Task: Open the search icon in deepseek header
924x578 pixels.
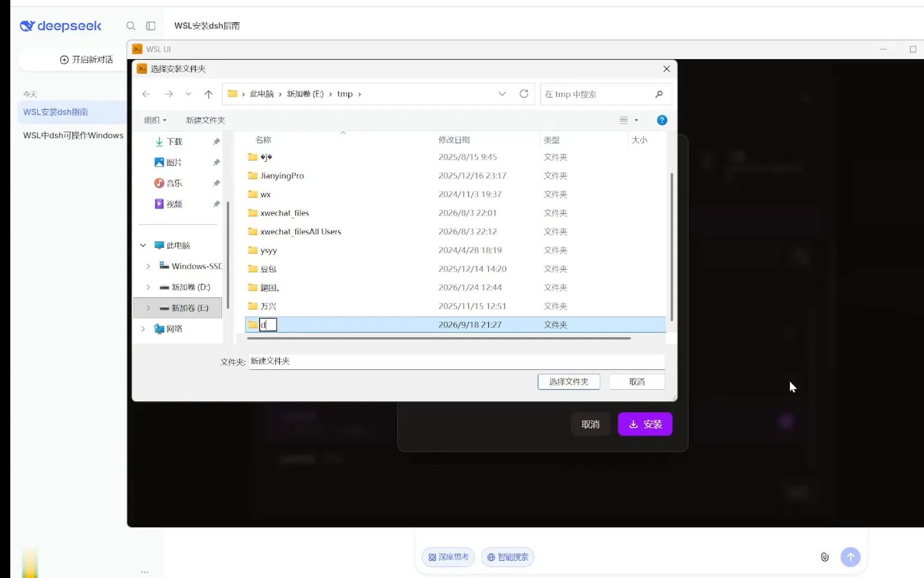Action: (x=131, y=26)
